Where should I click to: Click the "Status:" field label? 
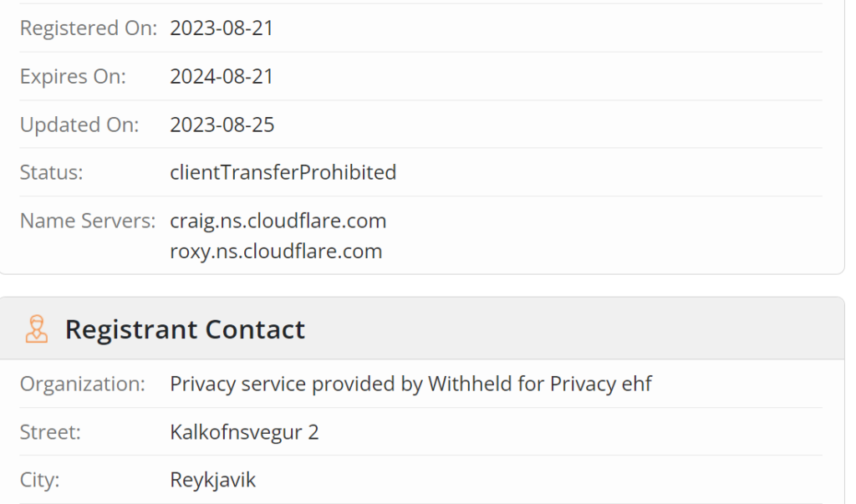[51, 173]
